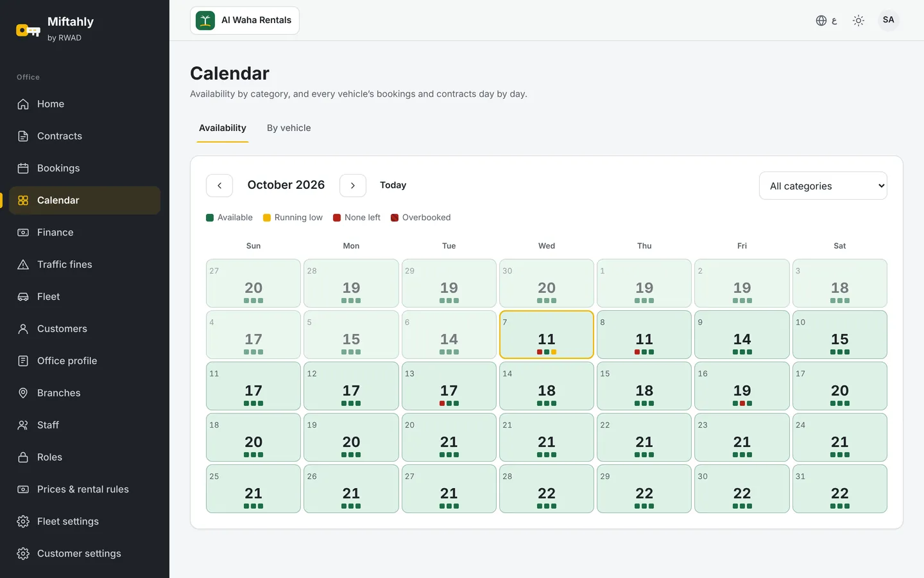The height and width of the screenshot is (578, 924).
Task: Open the SA user avatar menu
Action: tap(889, 21)
